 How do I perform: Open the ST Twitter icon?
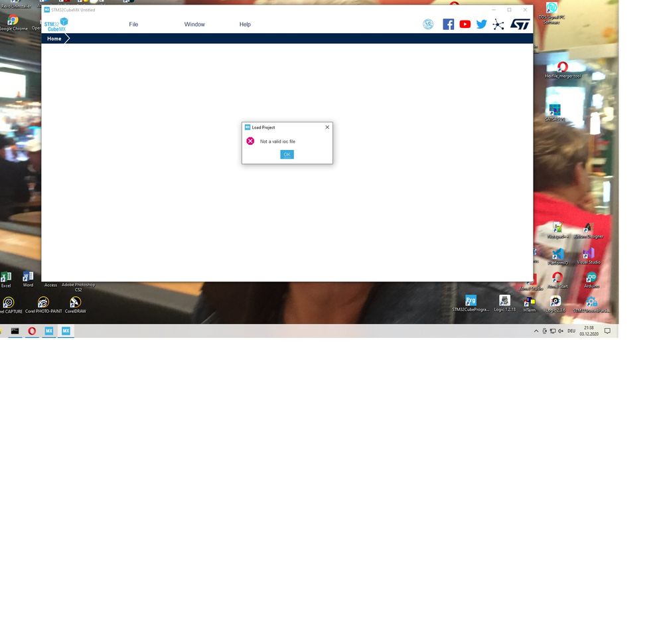pyautogui.click(x=481, y=24)
